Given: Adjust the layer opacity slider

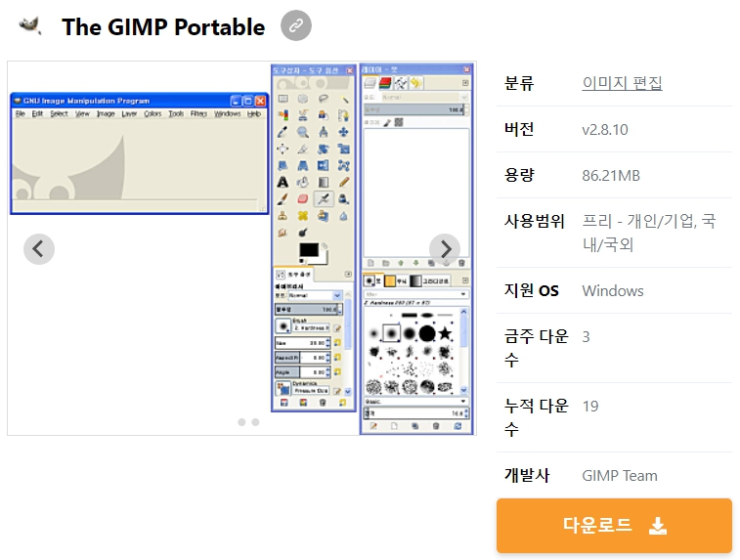Looking at the screenshot, I should click(x=416, y=109).
